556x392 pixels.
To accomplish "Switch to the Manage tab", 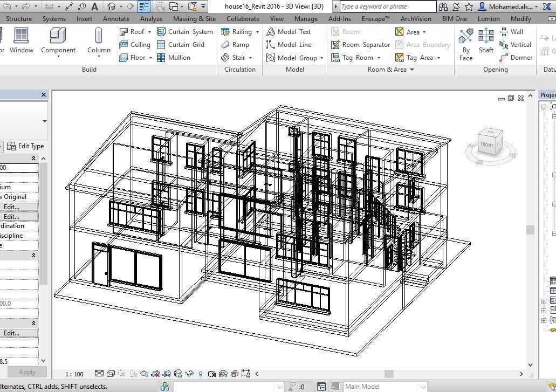I will tap(306, 19).
